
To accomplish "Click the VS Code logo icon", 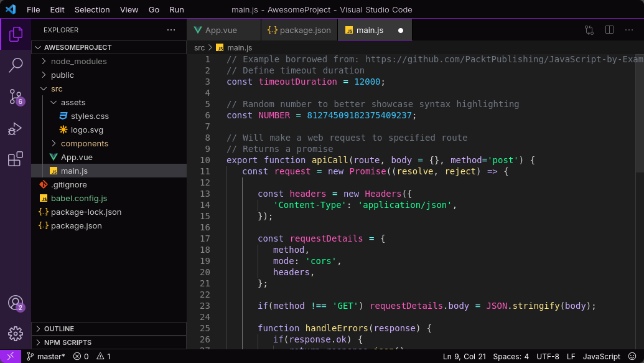I will 11,9.
